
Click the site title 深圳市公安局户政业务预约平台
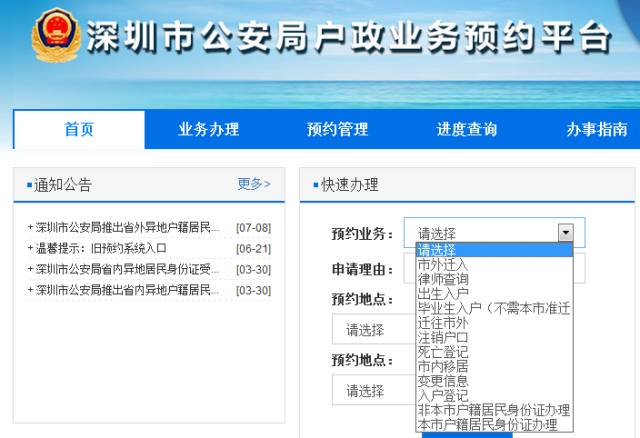click(x=349, y=38)
